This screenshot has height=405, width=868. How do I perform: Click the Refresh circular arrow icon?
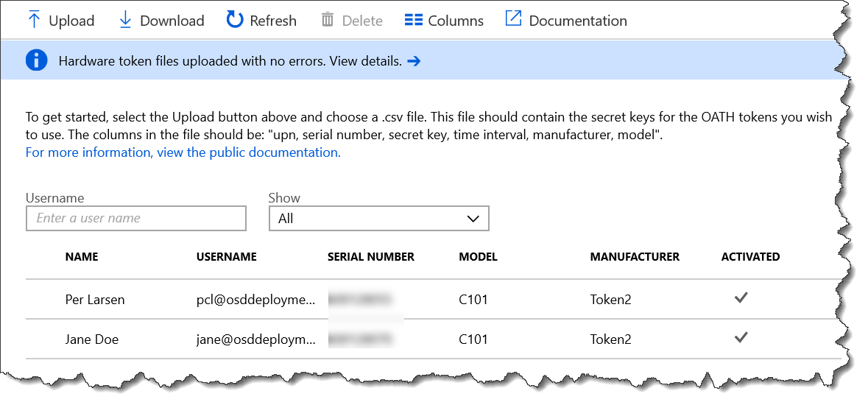tap(235, 20)
